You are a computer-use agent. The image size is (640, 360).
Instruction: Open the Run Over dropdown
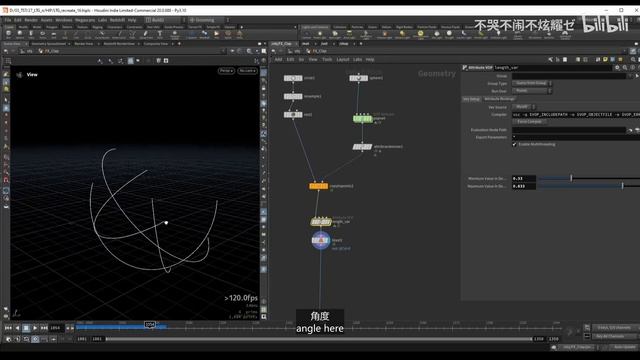tap(532, 91)
